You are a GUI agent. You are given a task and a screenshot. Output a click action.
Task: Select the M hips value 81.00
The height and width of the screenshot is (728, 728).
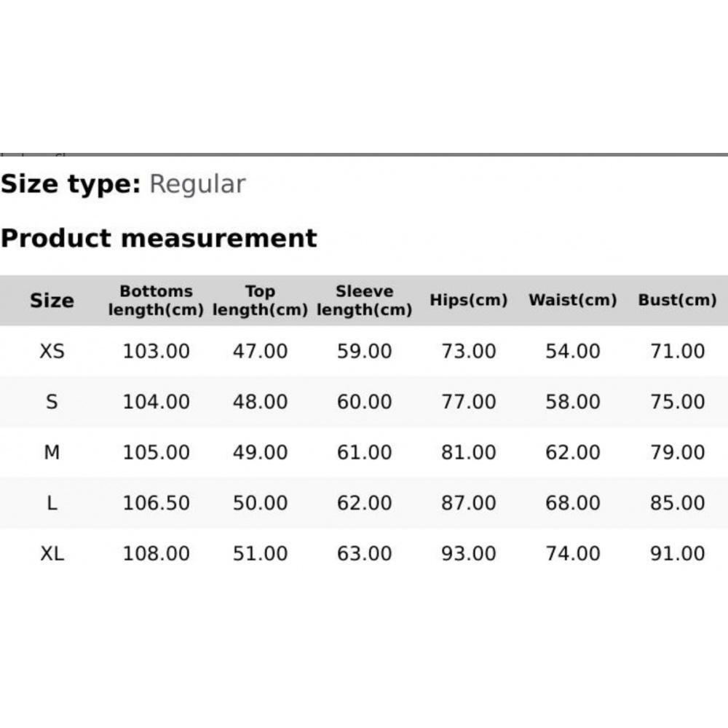tap(468, 453)
